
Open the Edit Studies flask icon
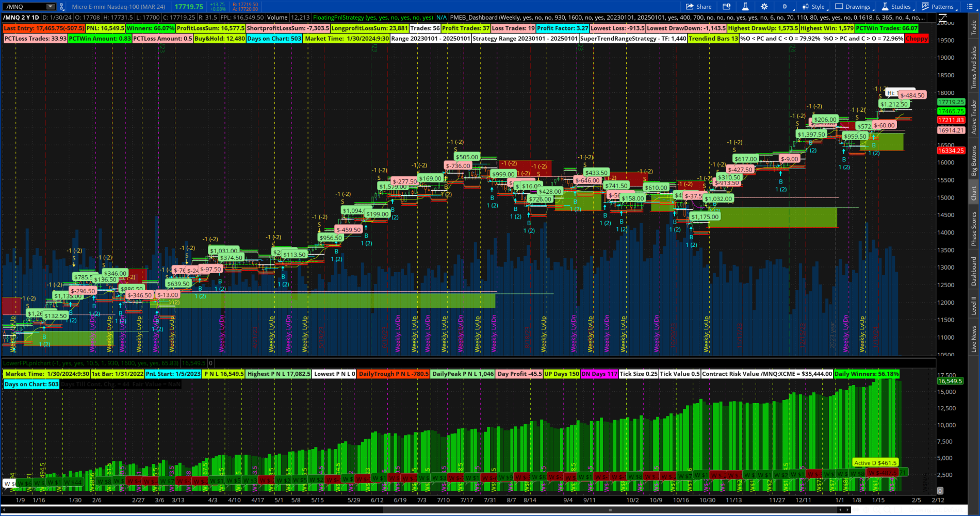(745, 7)
